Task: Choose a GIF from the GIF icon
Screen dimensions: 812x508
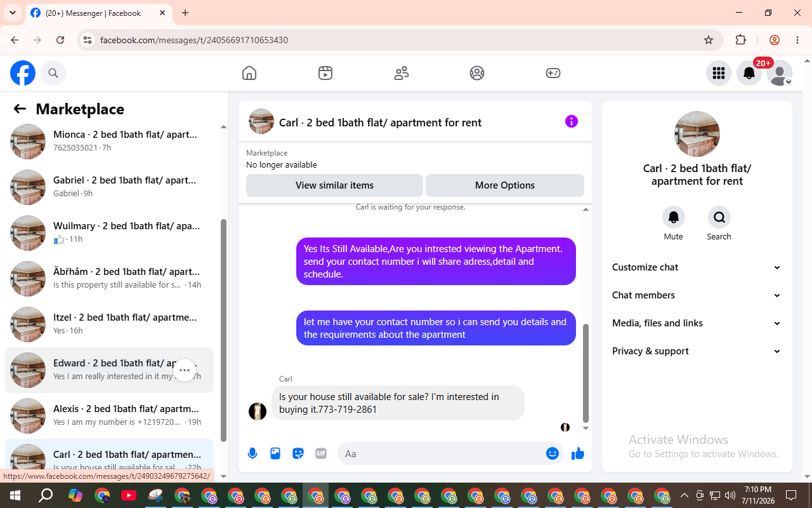Action: pyautogui.click(x=321, y=453)
